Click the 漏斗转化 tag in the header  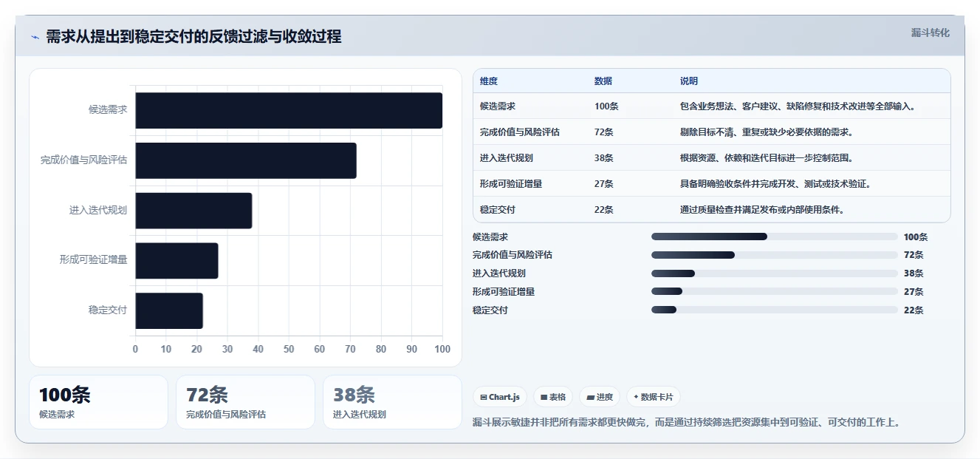930,33
